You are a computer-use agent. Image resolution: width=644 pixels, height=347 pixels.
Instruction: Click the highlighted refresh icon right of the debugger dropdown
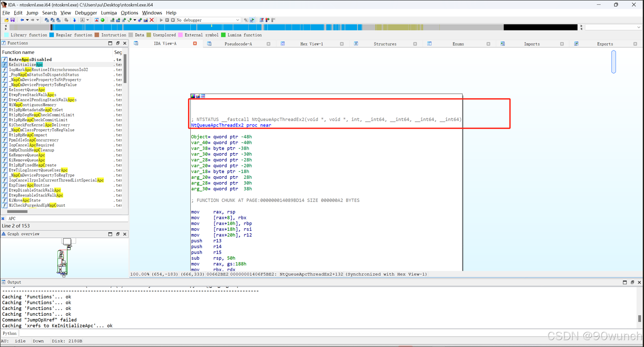[x=252, y=20]
